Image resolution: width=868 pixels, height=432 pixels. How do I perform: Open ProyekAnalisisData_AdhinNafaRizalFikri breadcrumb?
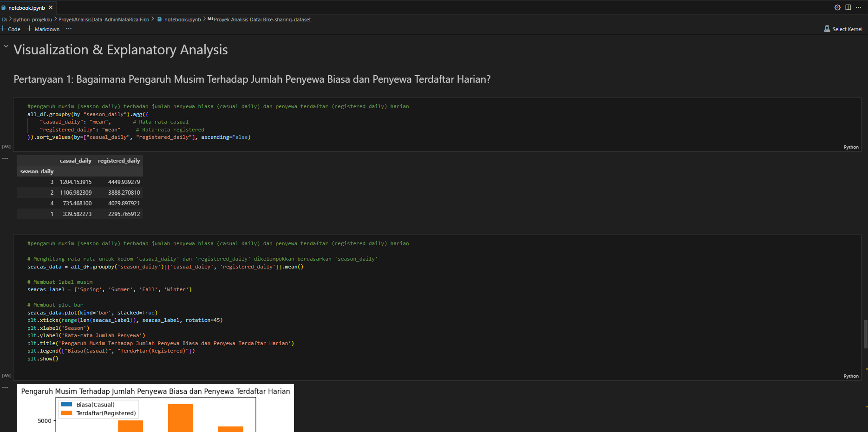pos(104,20)
